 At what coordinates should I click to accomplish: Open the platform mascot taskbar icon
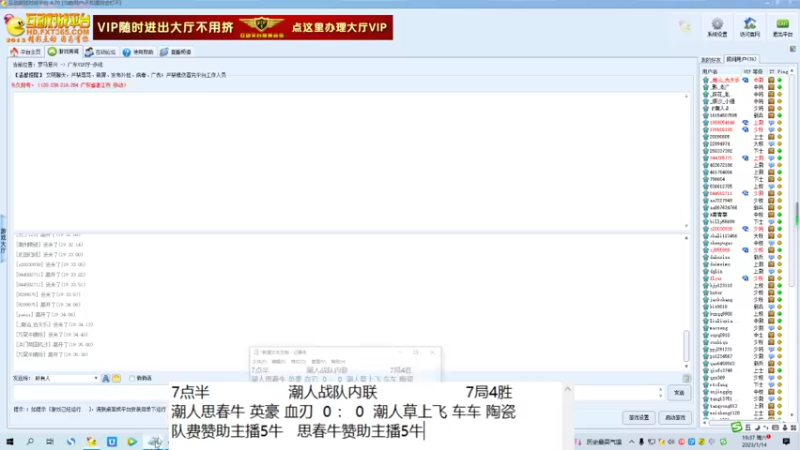[x=91, y=441]
